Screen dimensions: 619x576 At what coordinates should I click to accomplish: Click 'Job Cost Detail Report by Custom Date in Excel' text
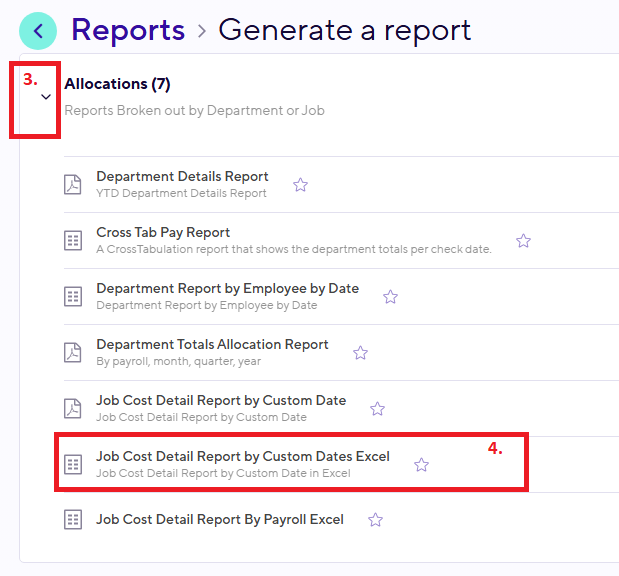(x=223, y=473)
